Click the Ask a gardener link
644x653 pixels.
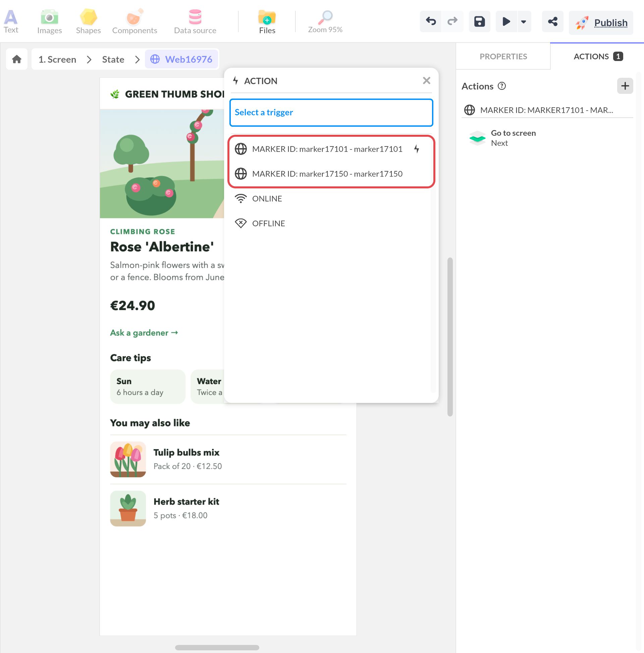tap(144, 333)
